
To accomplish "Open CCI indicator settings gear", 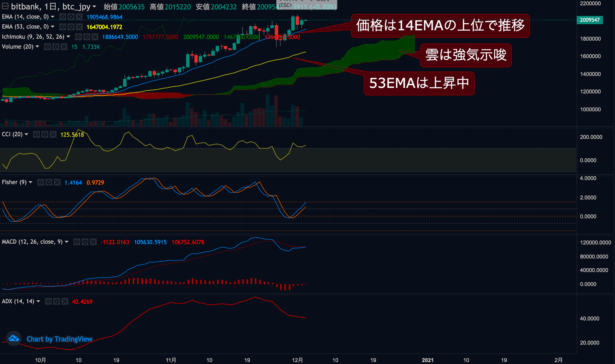I will pyautogui.click(x=45, y=134).
